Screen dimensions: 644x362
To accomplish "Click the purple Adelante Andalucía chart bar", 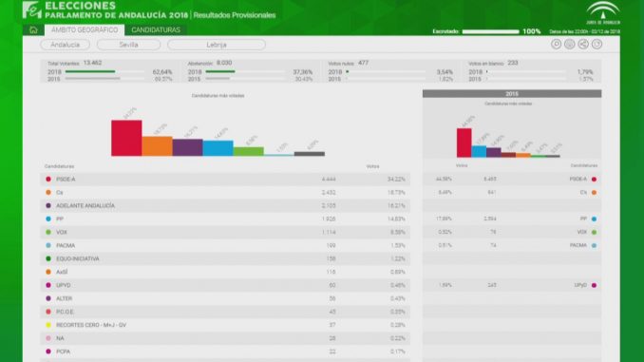I will tap(187, 147).
